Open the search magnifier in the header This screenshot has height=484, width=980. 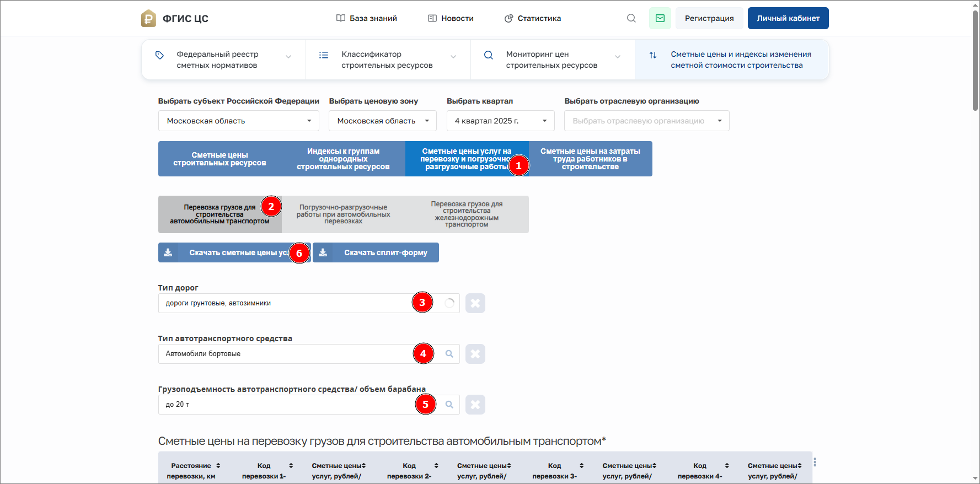(x=631, y=18)
